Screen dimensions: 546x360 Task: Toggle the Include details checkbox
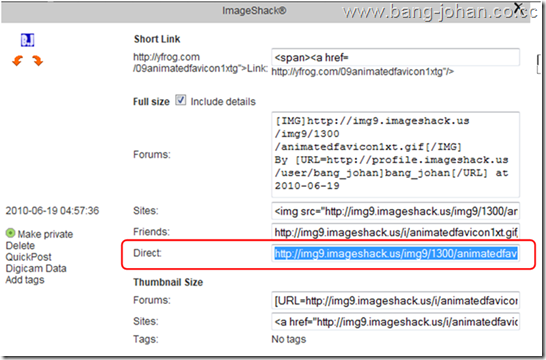tap(180, 100)
